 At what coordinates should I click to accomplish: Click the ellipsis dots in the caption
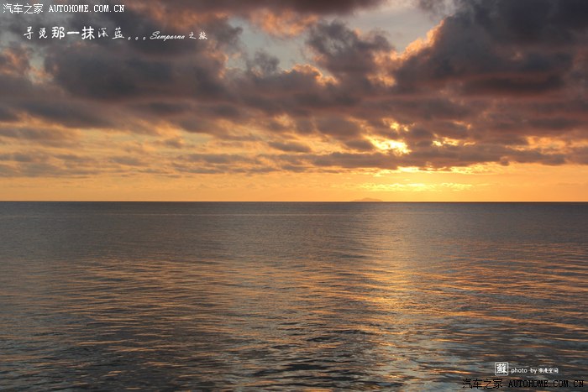point(138,37)
